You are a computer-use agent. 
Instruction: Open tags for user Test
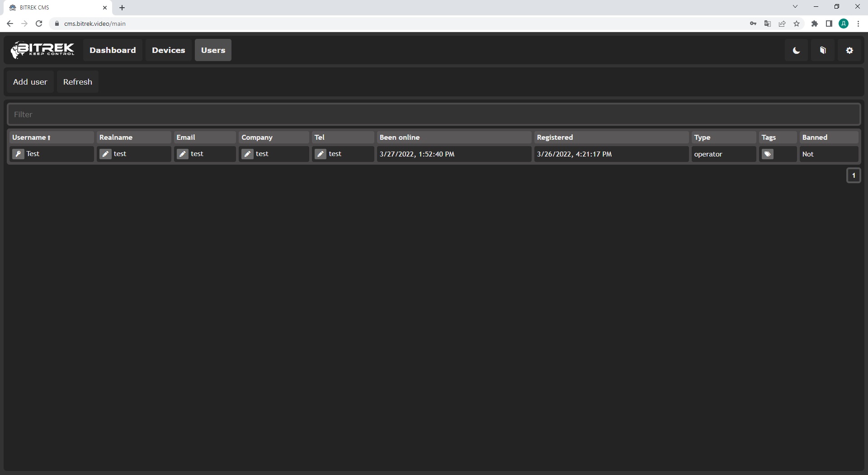click(767, 154)
